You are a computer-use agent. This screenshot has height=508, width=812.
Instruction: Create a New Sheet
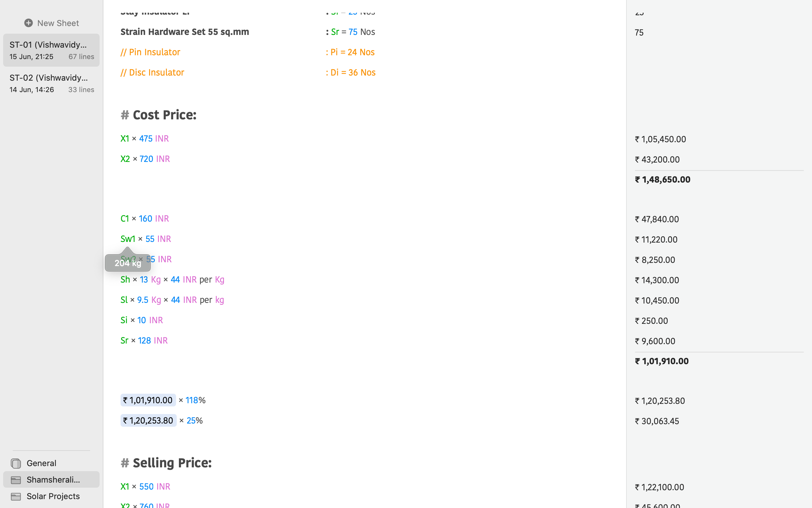click(52, 23)
